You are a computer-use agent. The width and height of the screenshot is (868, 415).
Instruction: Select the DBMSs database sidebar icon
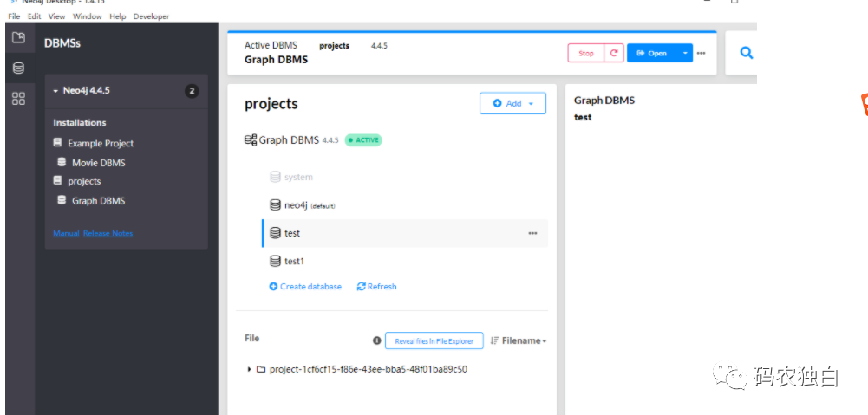[x=19, y=68]
